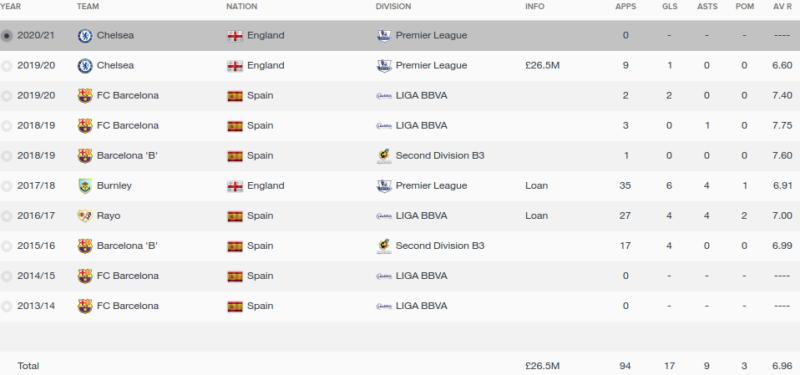Click the DIVISION column header
The height and width of the screenshot is (375, 800).
point(393,7)
